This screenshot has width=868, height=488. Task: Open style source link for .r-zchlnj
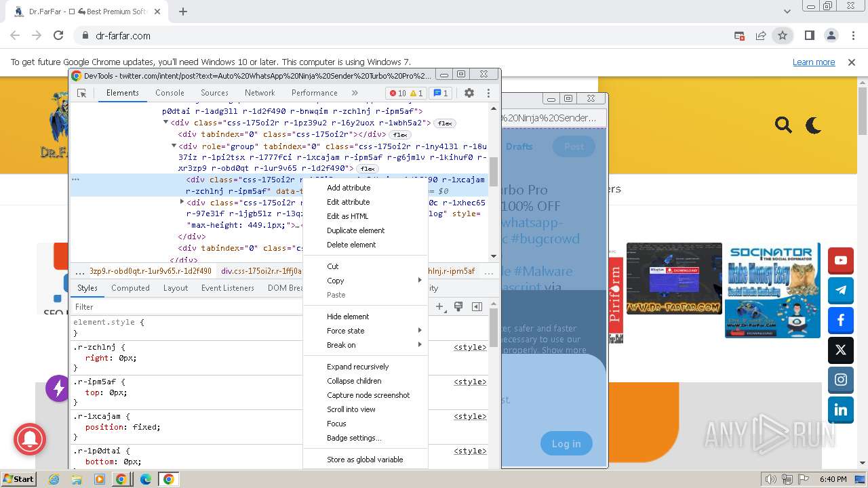pos(470,347)
